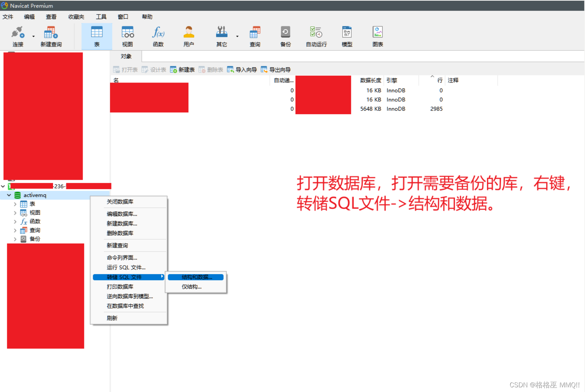The height and width of the screenshot is (392, 585).
Task: Click 导入向导 (Import Wizard) button
Action: (242, 70)
